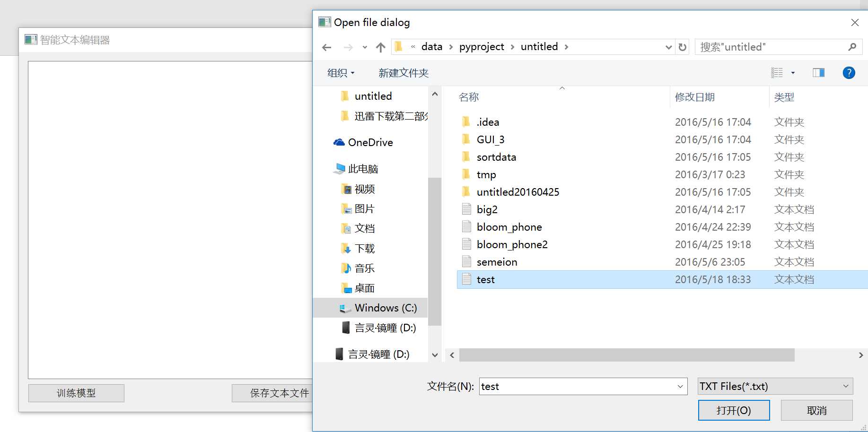The height and width of the screenshot is (432, 868).
Task: Expand chevron after 'data' breadcrumb
Action: [451, 47]
